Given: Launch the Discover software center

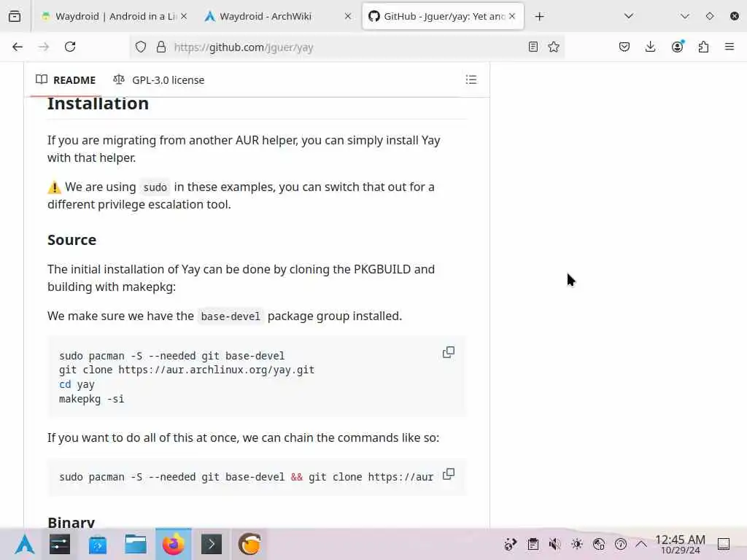Looking at the screenshot, I should click(x=98, y=544).
